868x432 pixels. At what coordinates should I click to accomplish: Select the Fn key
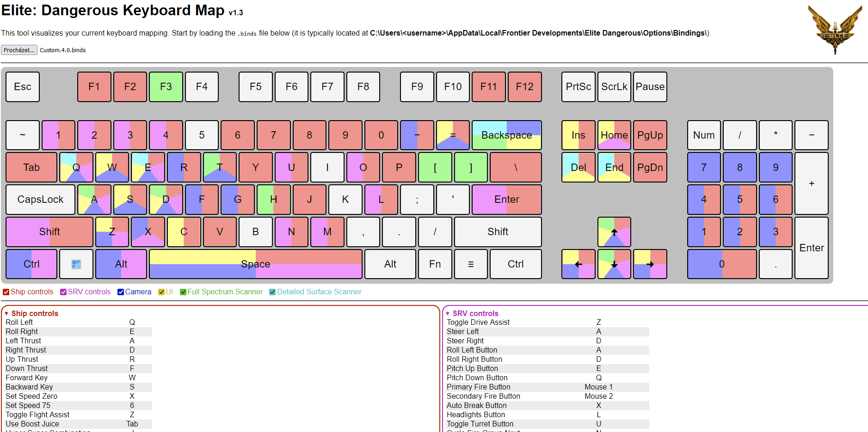click(435, 264)
